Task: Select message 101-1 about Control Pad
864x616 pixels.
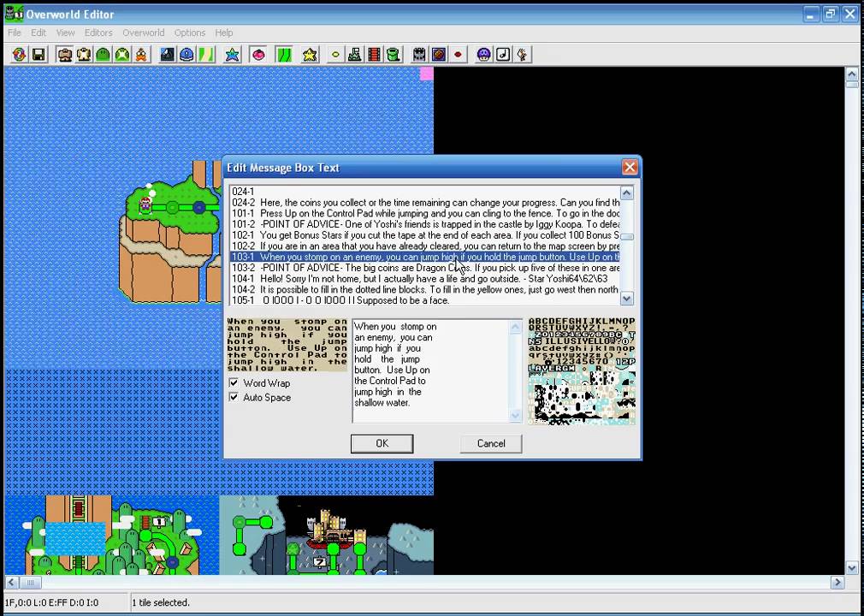Action: [x=424, y=213]
